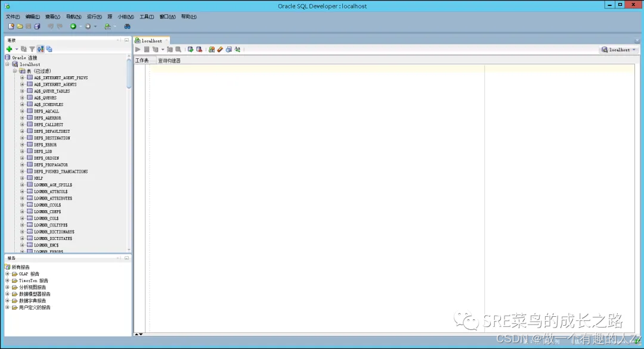
Task: Open the SQL worksheet connection icon in main toolbar
Action: [107, 26]
